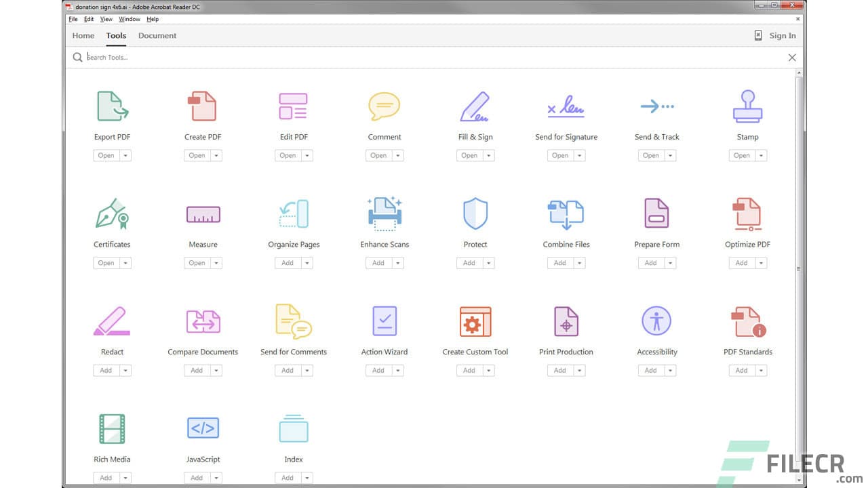Switch to the Home tab
The image size is (868, 488).
pyautogui.click(x=83, y=35)
